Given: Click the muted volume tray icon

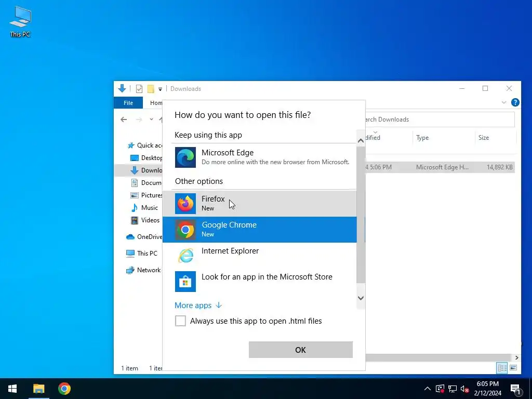Looking at the screenshot, I should tap(465, 389).
